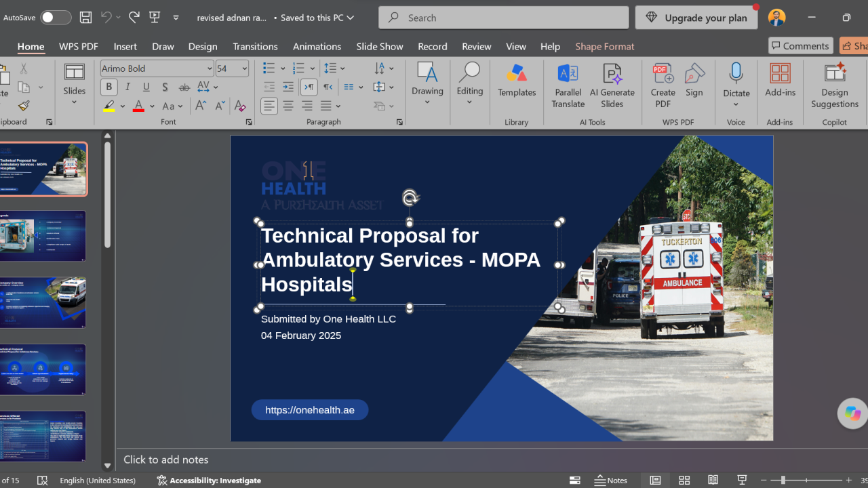Open the Font dialog launcher
This screenshot has width=868, height=488.
249,122
